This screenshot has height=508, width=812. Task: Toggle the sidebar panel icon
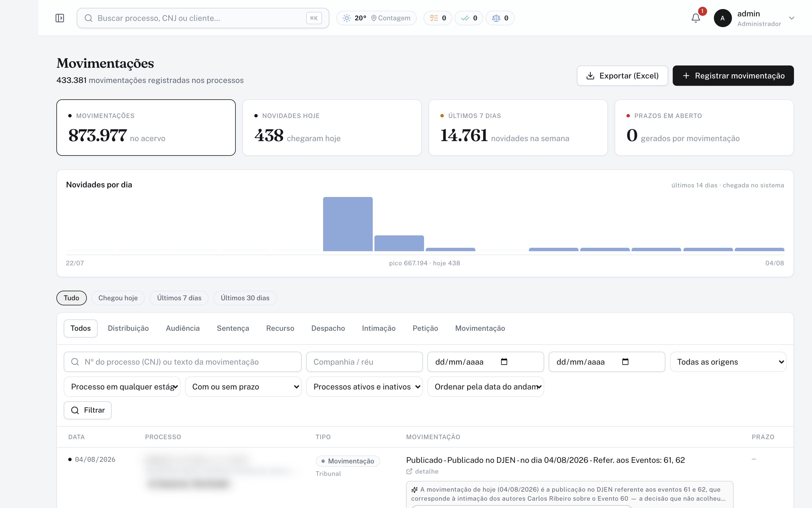tap(60, 18)
